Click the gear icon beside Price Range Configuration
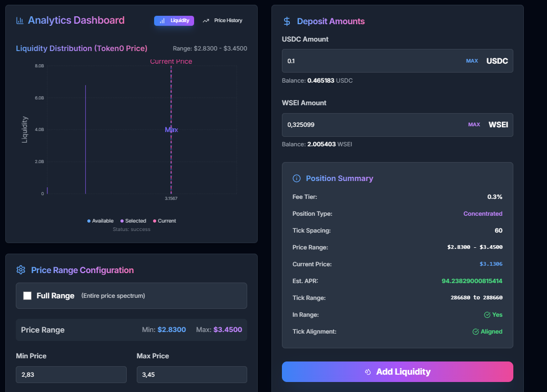This screenshot has width=547, height=392. (21, 270)
